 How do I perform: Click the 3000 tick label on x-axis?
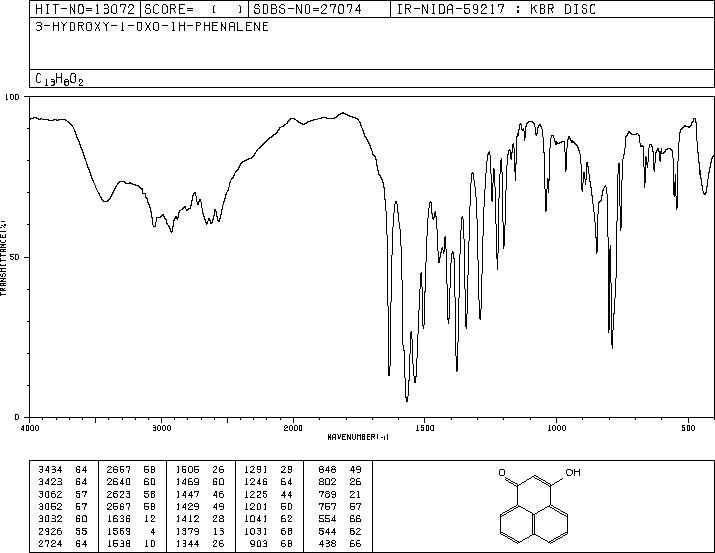click(161, 428)
